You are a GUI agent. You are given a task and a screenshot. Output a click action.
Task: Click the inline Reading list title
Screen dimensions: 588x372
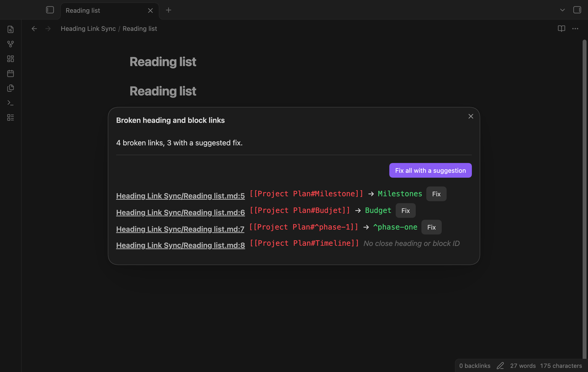tap(163, 62)
